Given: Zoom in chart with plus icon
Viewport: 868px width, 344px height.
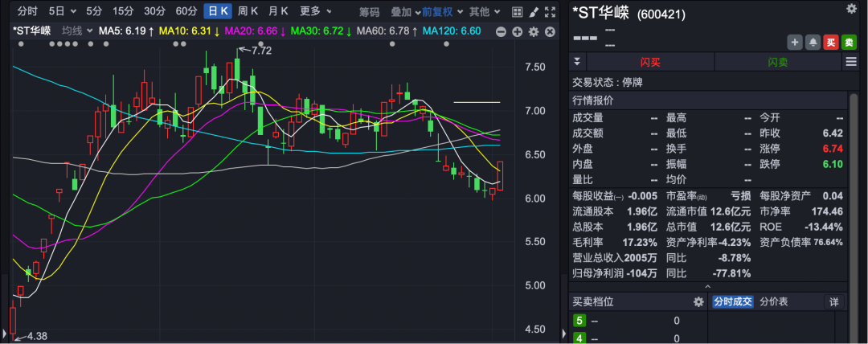Looking at the screenshot, I should (x=517, y=31).
